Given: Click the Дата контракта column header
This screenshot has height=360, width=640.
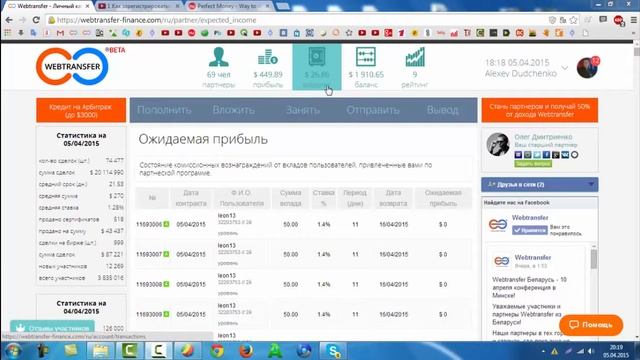Looking at the screenshot, I should click(191, 198).
